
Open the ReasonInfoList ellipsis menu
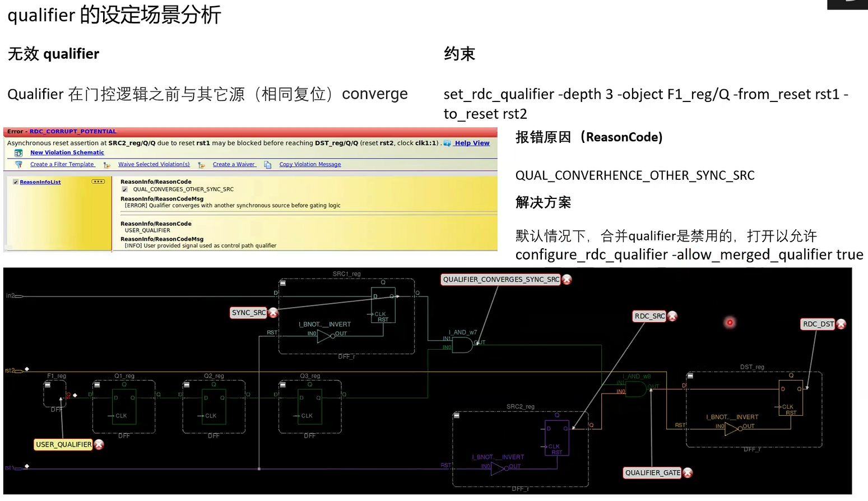[x=98, y=182]
